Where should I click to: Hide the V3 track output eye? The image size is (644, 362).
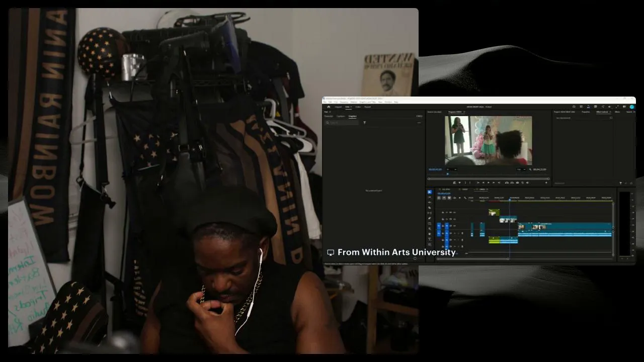[x=454, y=212]
